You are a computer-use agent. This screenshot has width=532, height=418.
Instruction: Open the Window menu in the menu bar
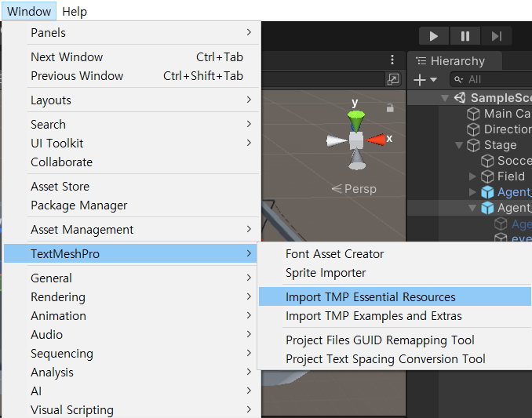pyautogui.click(x=29, y=11)
